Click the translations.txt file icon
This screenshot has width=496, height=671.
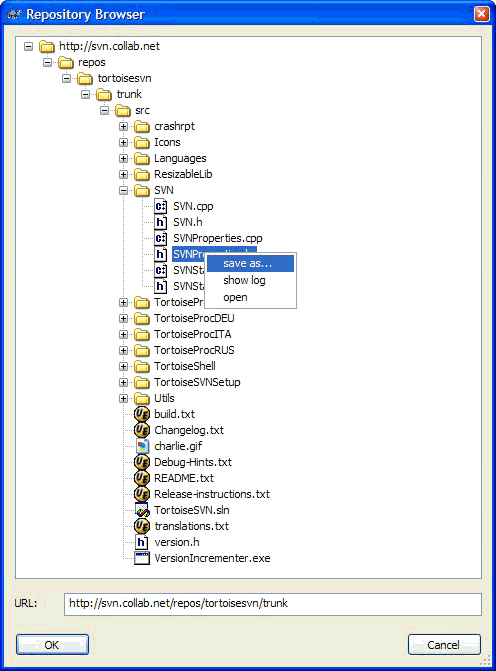142,526
